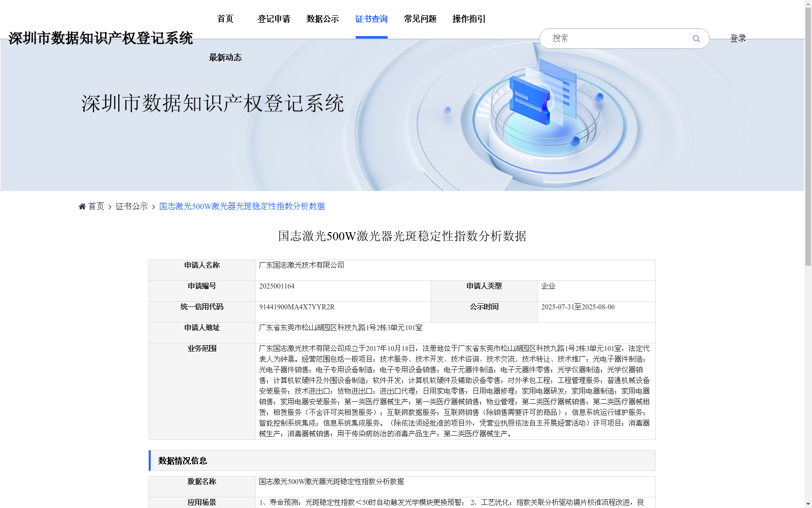The height and width of the screenshot is (508, 812).
Task: Click the 申请编号 label cell
Action: 202,291
